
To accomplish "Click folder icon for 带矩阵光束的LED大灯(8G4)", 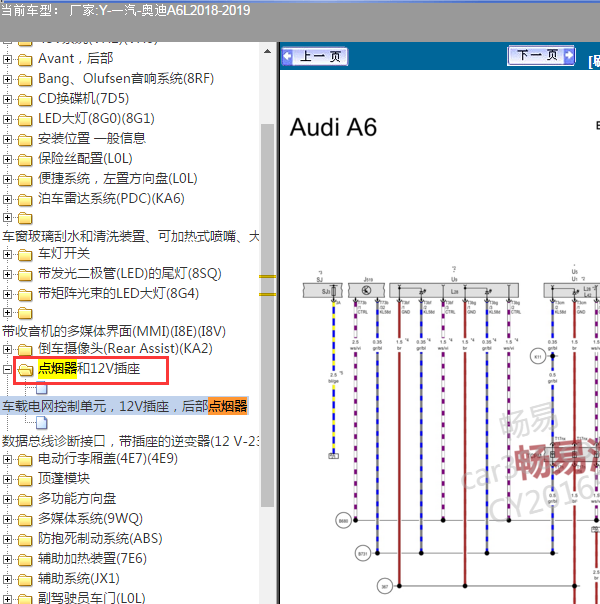I will 25,295.
